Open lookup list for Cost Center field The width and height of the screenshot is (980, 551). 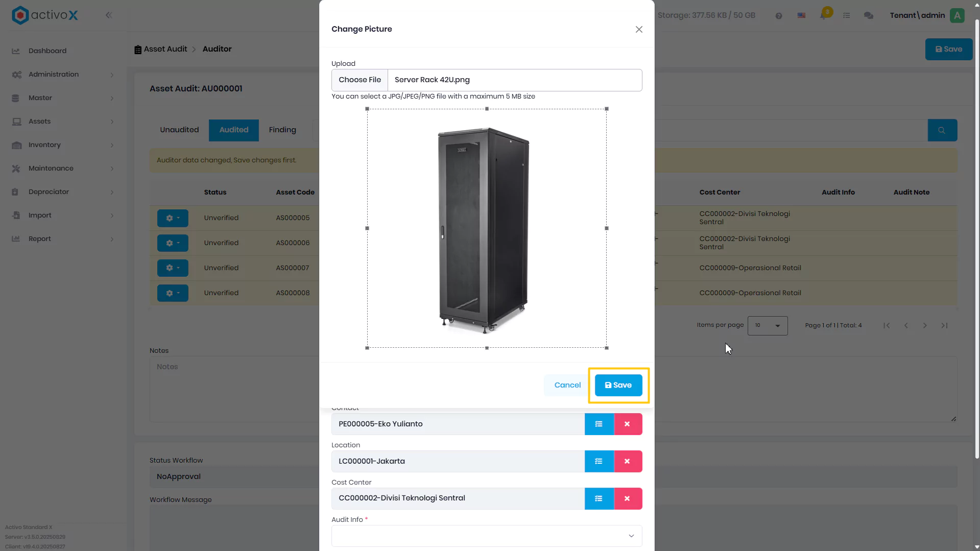pyautogui.click(x=599, y=499)
